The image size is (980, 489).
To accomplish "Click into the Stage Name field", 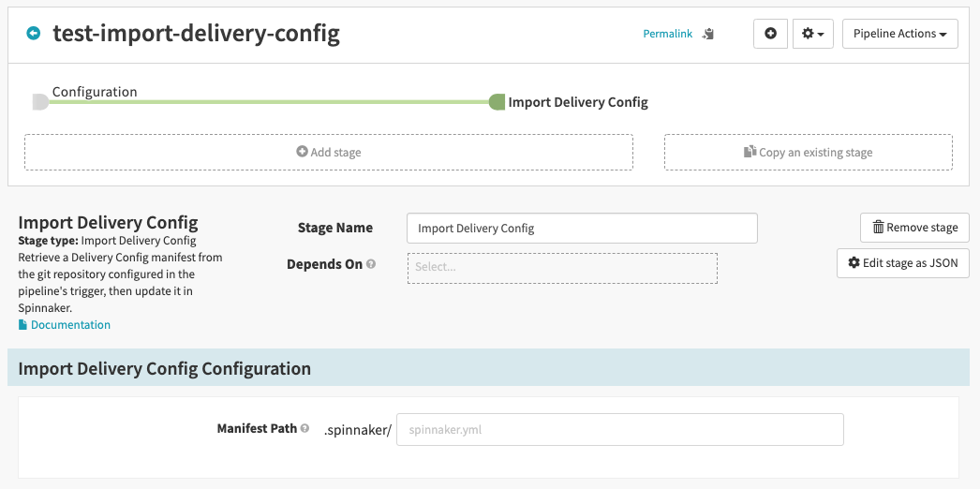I will tap(581, 228).
